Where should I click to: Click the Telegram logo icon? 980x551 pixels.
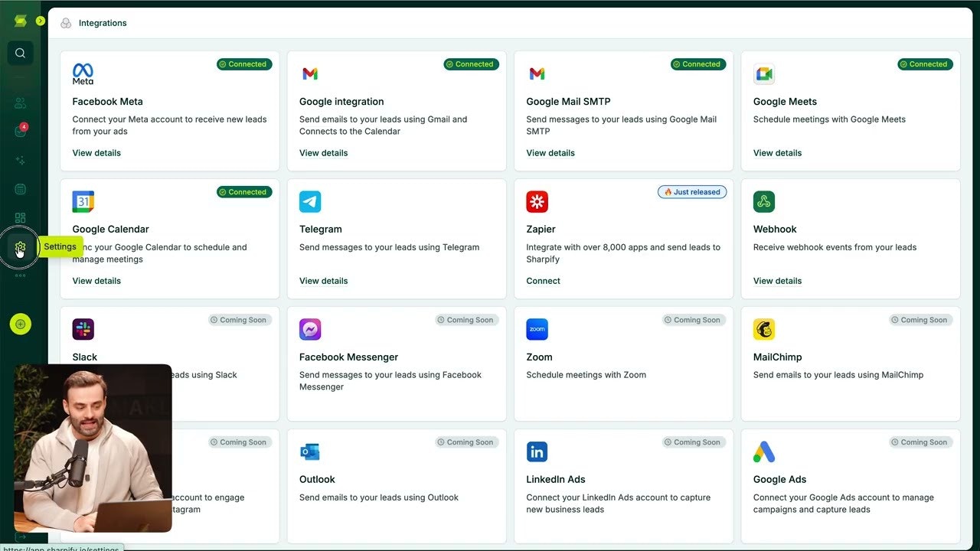pyautogui.click(x=310, y=202)
